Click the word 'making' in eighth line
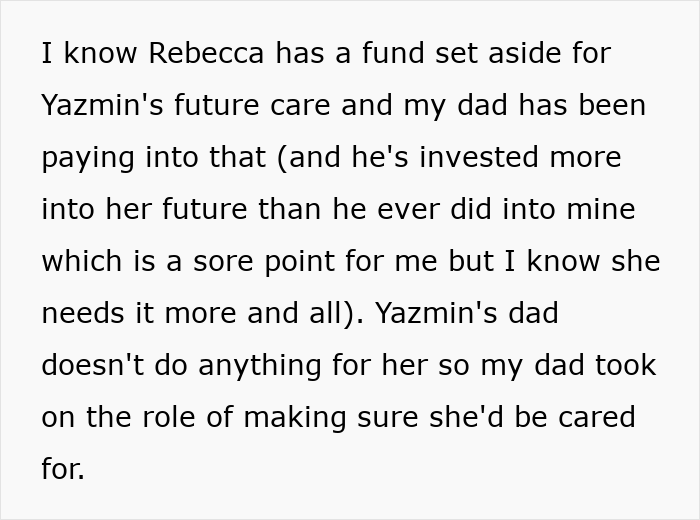The width and height of the screenshot is (700, 520). point(295,419)
